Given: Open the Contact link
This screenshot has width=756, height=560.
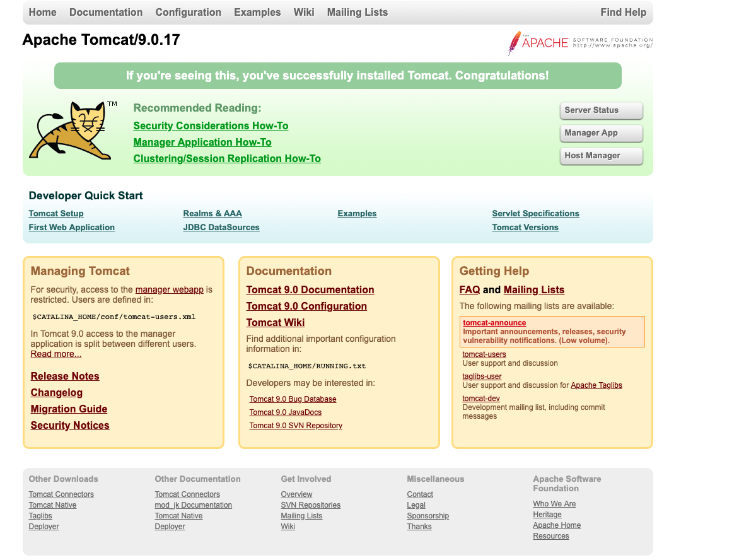Looking at the screenshot, I should click(420, 494).
